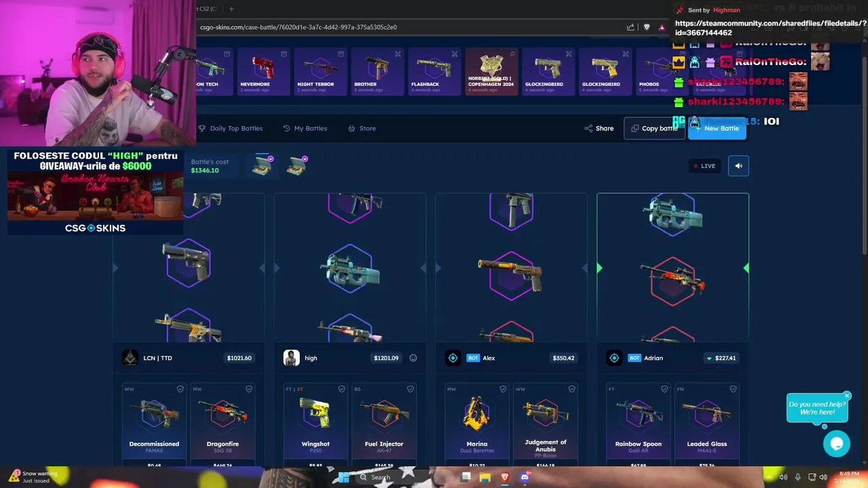Image resolution: width=868 pixels, height=488 pixels.
Task: Expand Adrian's $227.41 dropdown arrow
Action: 709,359
